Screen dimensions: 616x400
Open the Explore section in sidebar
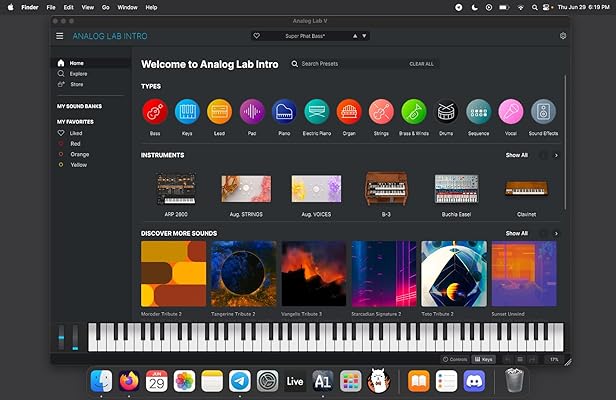pos(77,73)
